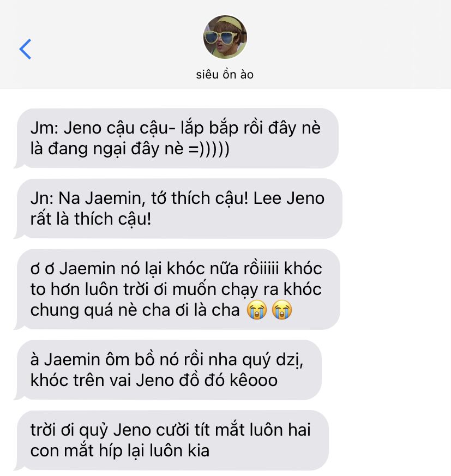The width and height of the screenshot is (451, 476).
Task: Click the header bar right of the avatar
Action: (348, 44)
